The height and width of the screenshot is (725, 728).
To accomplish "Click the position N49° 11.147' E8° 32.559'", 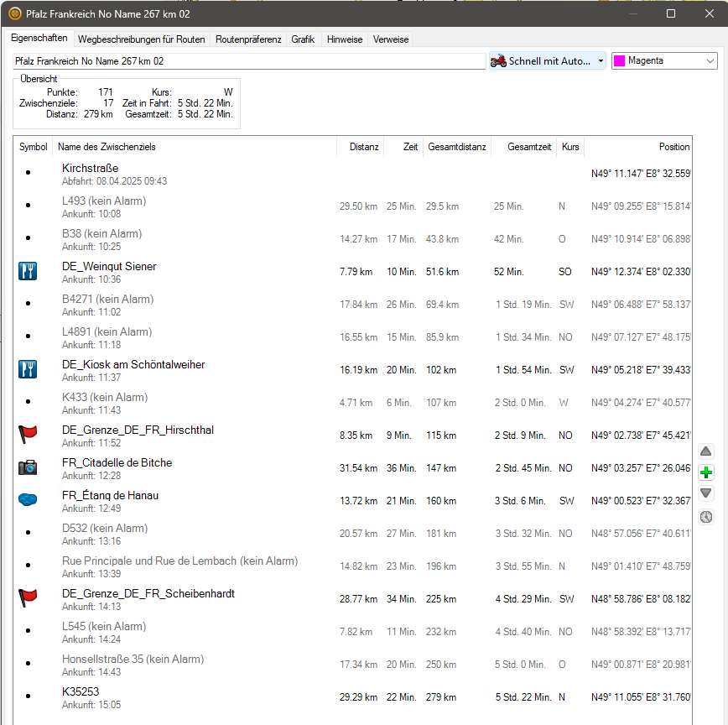I will tap(641, 174).
